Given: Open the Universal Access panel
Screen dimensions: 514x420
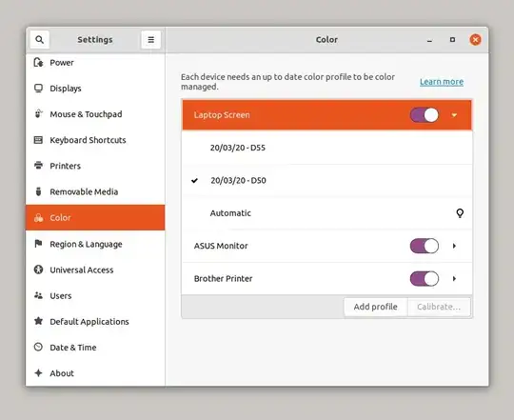Looking at the screenshot, I should click(x=95, y=270).
